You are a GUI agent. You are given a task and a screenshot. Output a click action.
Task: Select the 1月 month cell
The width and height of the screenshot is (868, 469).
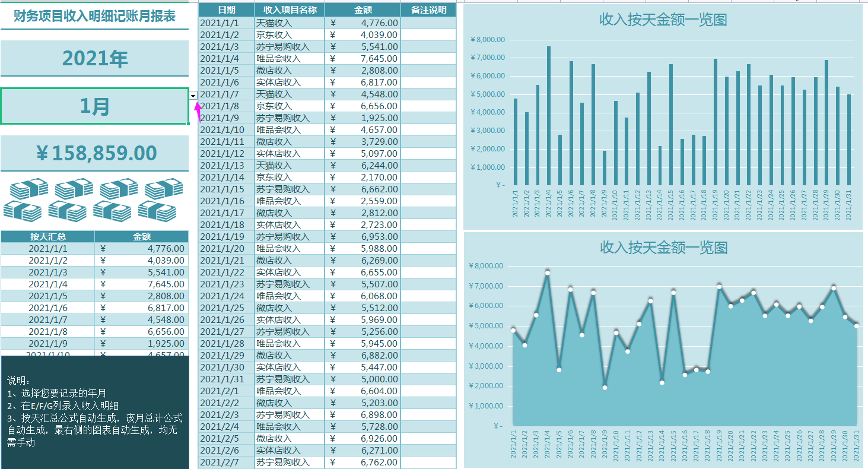[95, 106]
